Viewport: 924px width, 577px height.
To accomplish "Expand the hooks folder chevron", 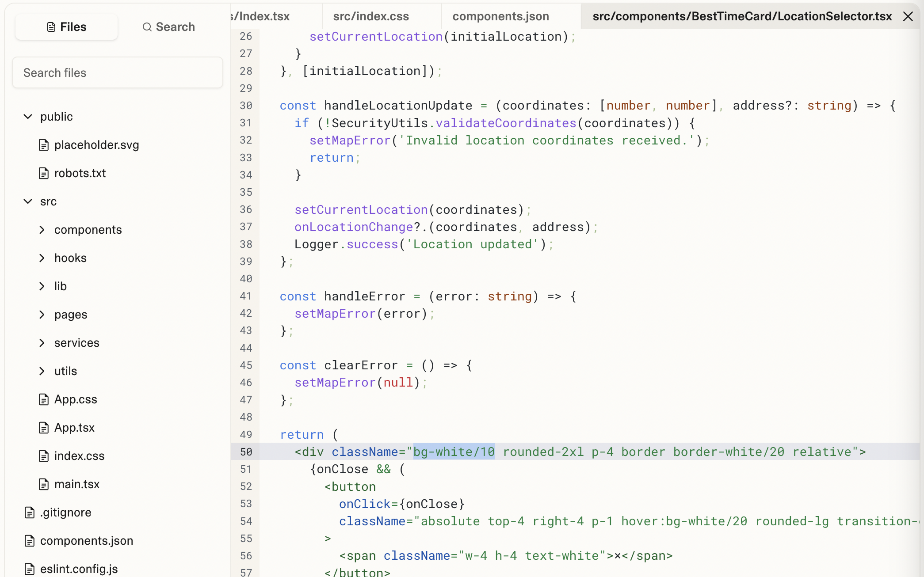I will (42, 258).
